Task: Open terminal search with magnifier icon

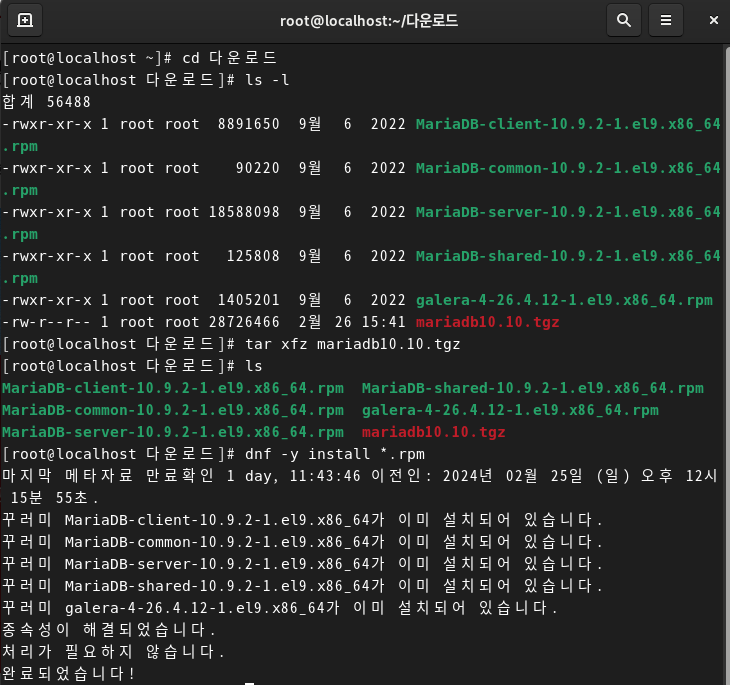Action: point(624,20)
